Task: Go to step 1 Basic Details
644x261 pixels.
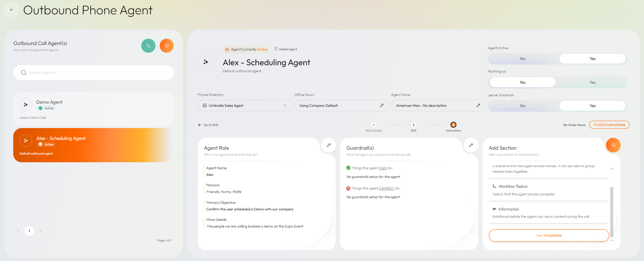Action: pyautogui.click(x=374, y=125)
